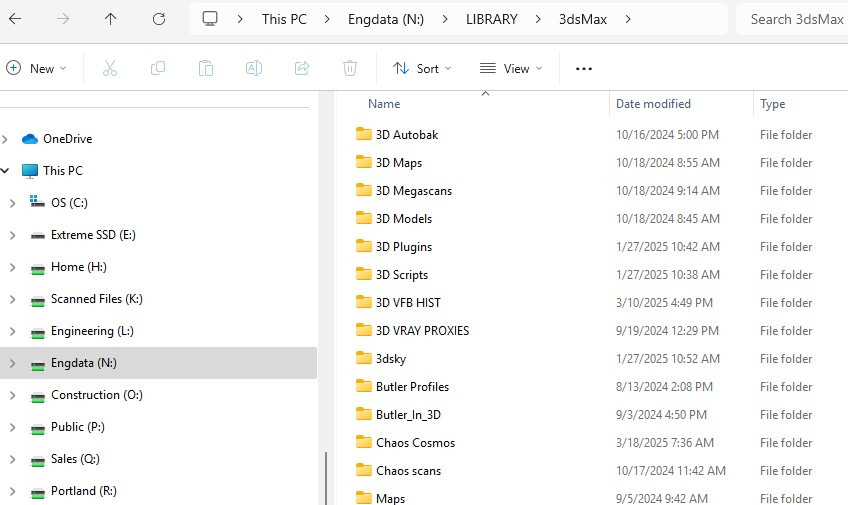
Task: Click date 8/13/2024 2:08 PM
Action: [664, 387]
